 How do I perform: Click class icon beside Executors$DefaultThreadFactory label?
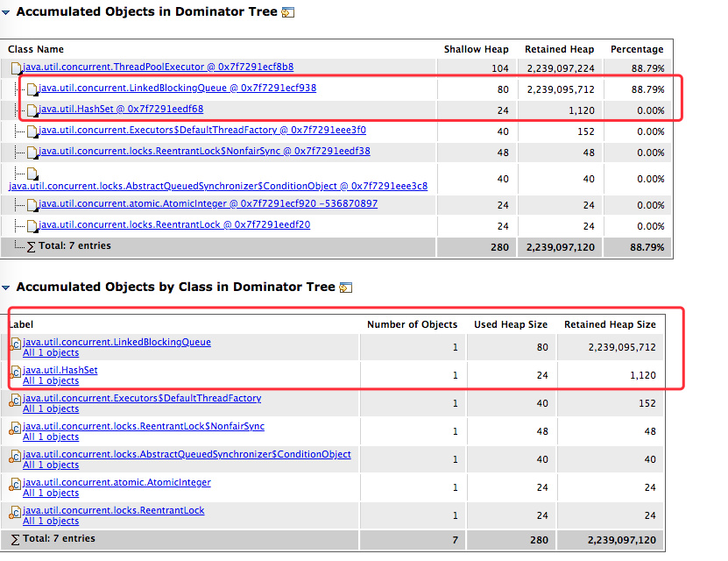click(15, 400)
